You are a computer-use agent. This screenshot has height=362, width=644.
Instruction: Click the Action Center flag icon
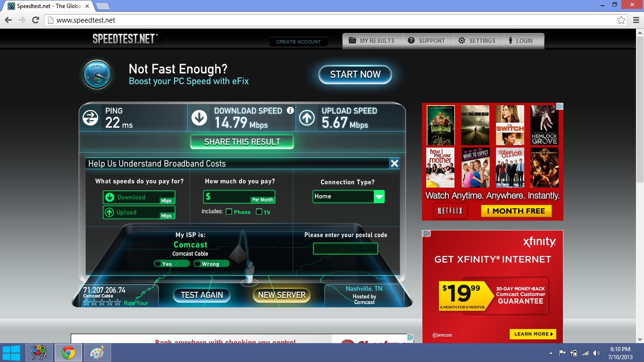(562, 353)
